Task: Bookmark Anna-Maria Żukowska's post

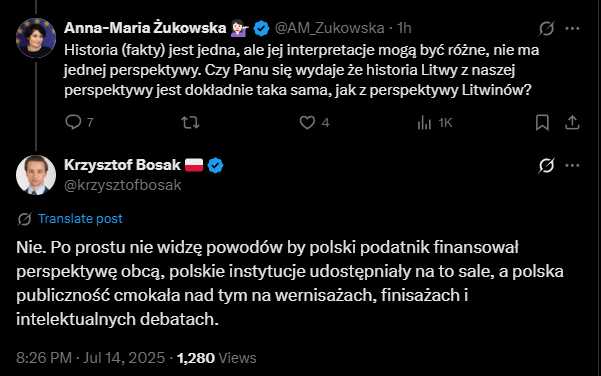Action: pos(542,122)
